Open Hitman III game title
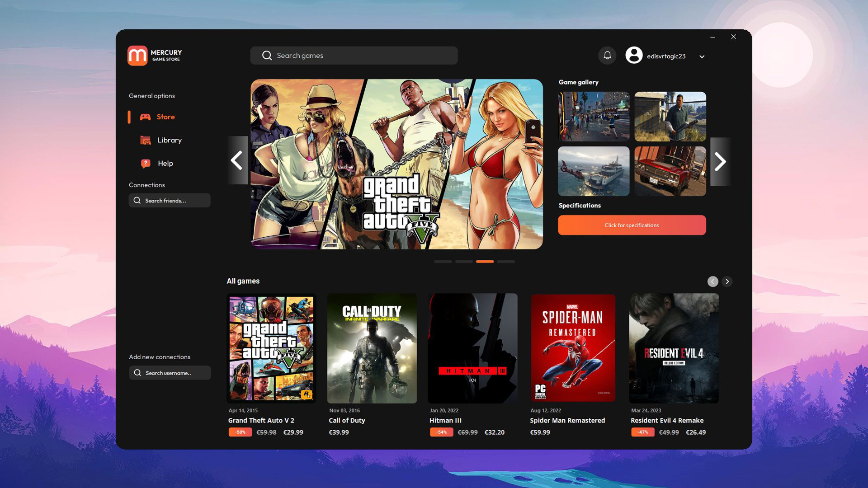 [x=445, y=420]
